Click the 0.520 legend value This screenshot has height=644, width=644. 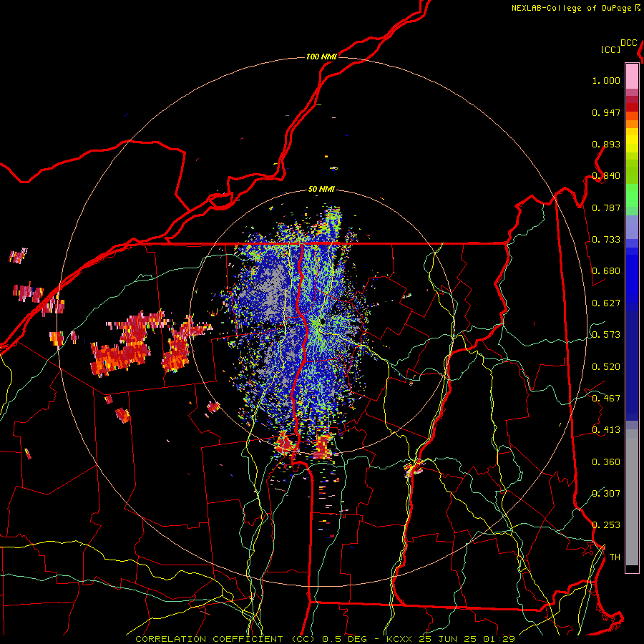click(x=606, y=367)
